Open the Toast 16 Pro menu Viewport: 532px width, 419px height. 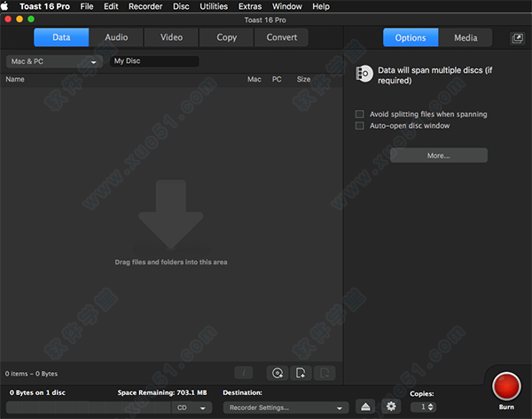click(x=45, y=6)
